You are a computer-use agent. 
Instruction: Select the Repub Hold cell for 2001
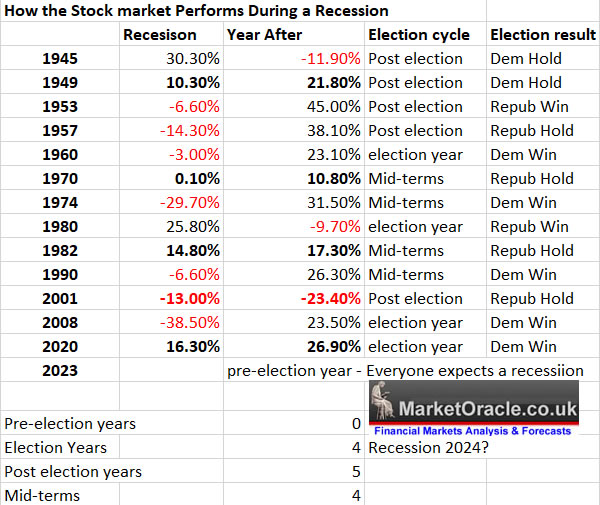tap(532, 299)
